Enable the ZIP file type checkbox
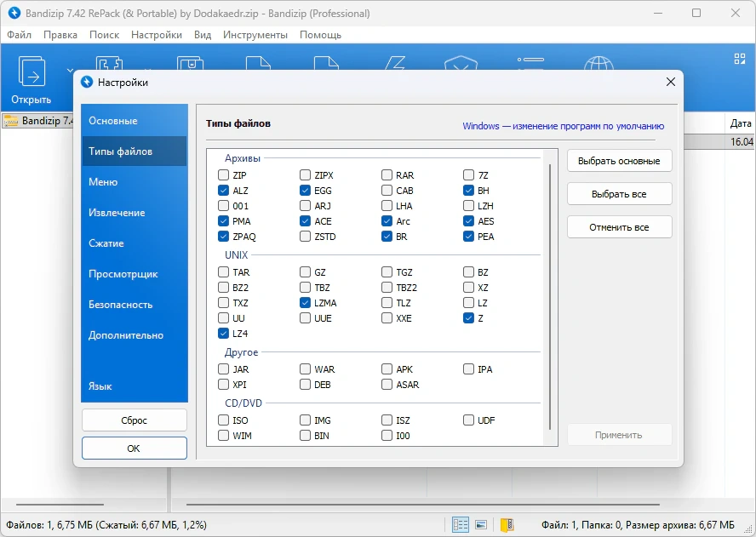The height and width of the screenshot is (537, 756). click(224, 175)
